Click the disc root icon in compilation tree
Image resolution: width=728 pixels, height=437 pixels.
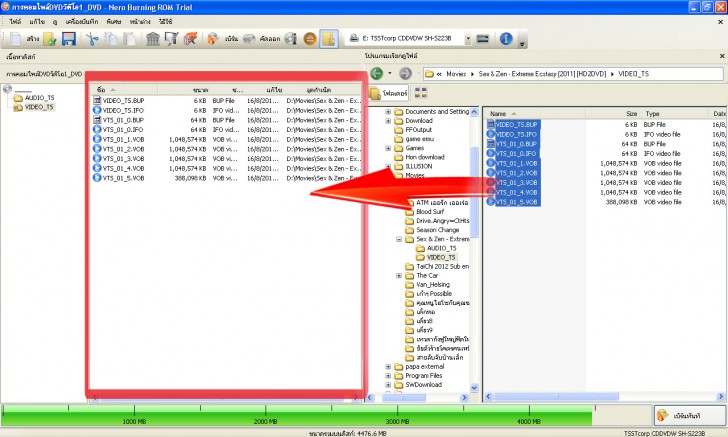[x=7, y=89]
